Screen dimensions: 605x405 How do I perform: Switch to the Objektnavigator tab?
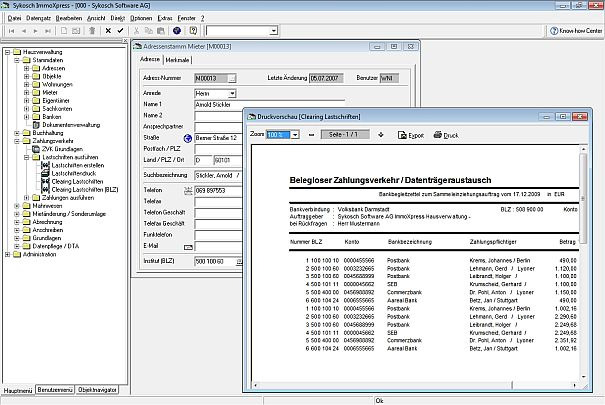[x=97, y=390]
